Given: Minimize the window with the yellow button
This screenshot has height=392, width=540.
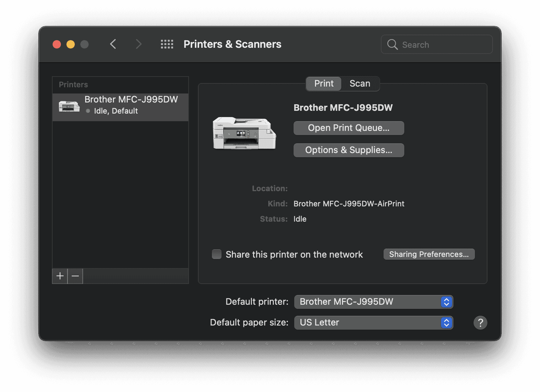Looking at the screenshot, I should tap(71, 44).
